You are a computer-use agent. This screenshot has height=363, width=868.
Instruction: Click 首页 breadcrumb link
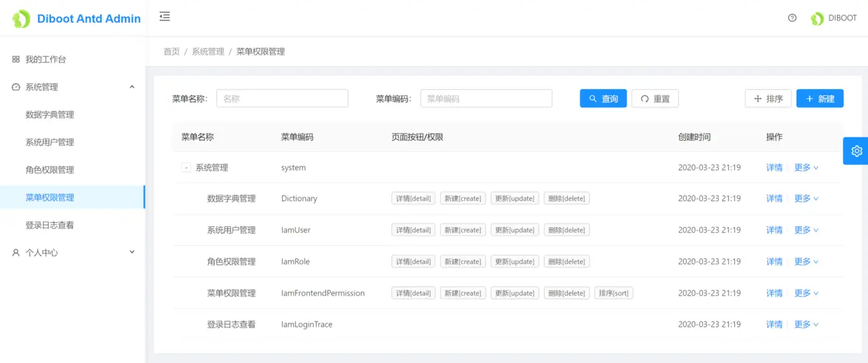click(x=171, y=52)
